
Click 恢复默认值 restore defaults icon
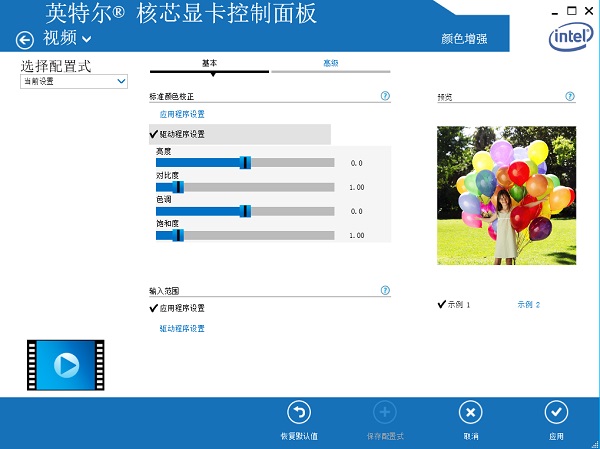(x=299, y=412)
